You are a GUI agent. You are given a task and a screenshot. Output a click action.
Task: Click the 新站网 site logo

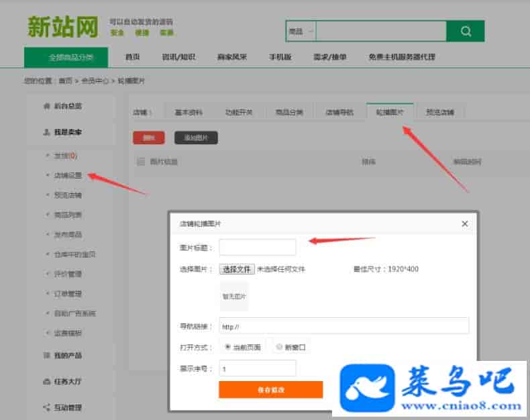click(x=62, y=26)
